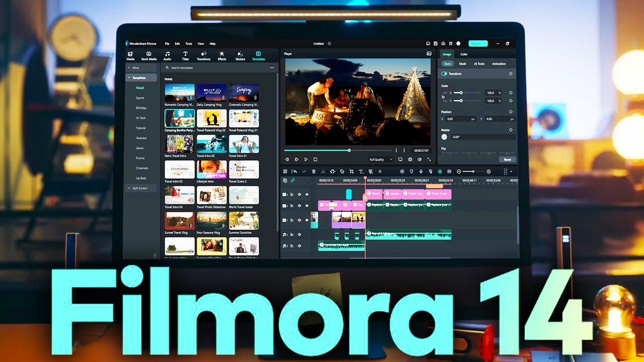The image size is (644, 362).
Task: Play the preview video
Action: [x=306, y=159]
